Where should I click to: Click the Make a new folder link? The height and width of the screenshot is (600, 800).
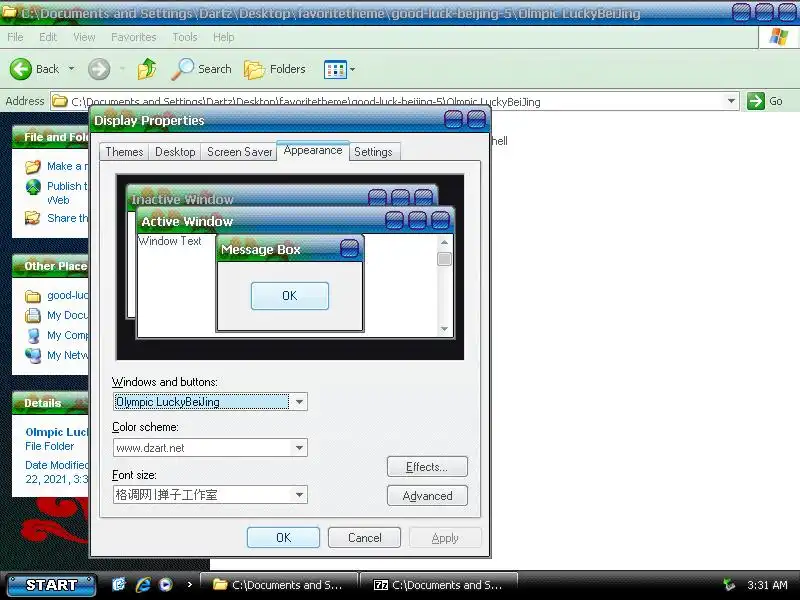point(67,166)
